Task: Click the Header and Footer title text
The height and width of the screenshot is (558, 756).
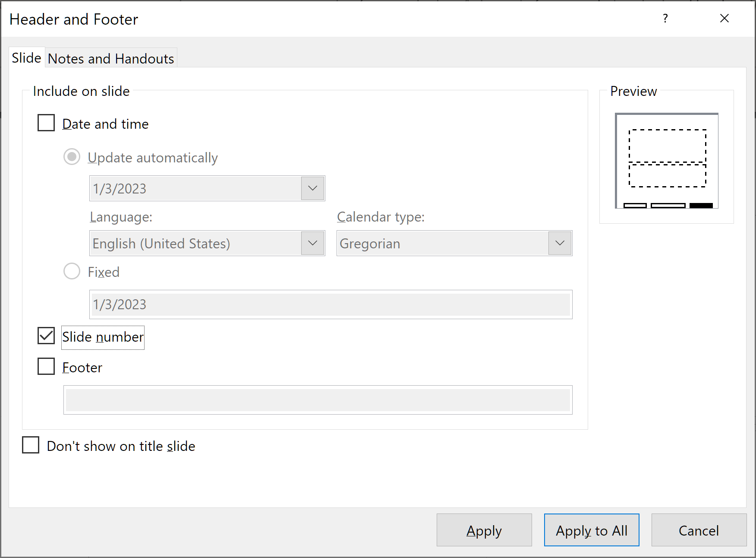Action: 74,19
